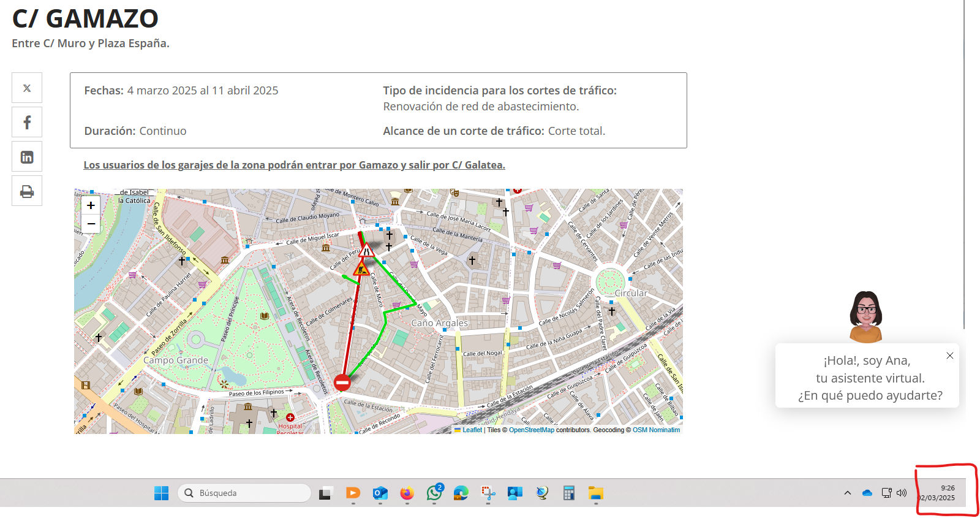The width and height of the screenshot is (980, 518).
Task: Click the Hospital red cross icon on map
Action: (290, 417)
